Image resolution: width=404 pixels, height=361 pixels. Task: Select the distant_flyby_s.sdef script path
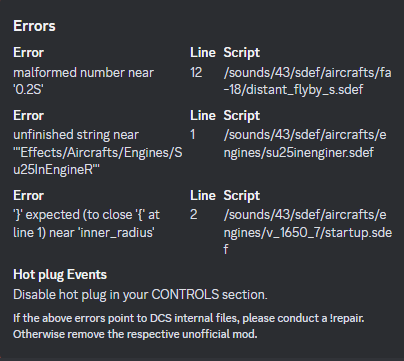click(307, 81)
